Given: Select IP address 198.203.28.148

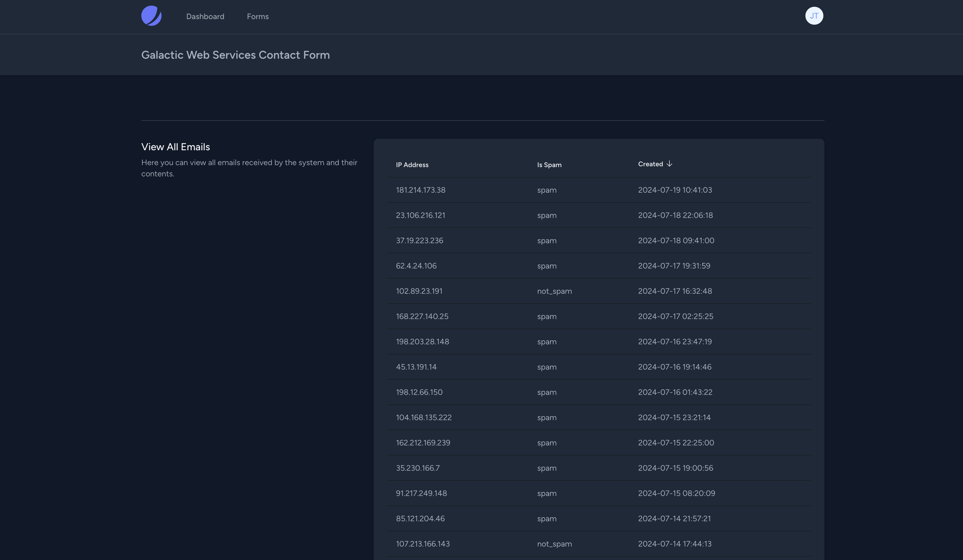Looking at the screenshot, I should (x=422, y=341).
